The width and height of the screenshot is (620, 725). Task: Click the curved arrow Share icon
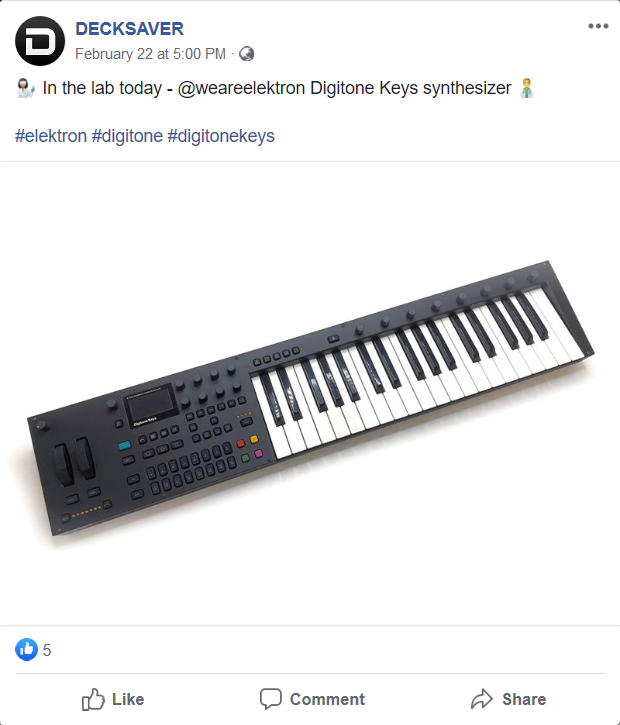click(x=482, y=699)
